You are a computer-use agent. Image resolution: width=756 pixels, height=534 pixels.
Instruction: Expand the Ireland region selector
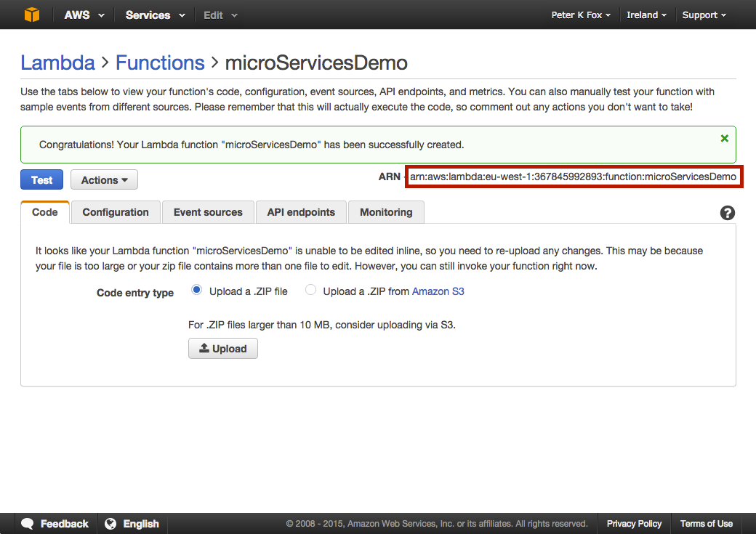click(x=646, y=15)
